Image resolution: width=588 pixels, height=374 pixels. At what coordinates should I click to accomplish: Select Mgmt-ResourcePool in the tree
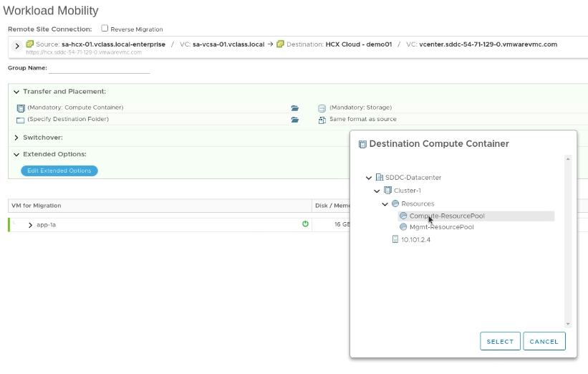pyautogui.click(x=442, y=227)
